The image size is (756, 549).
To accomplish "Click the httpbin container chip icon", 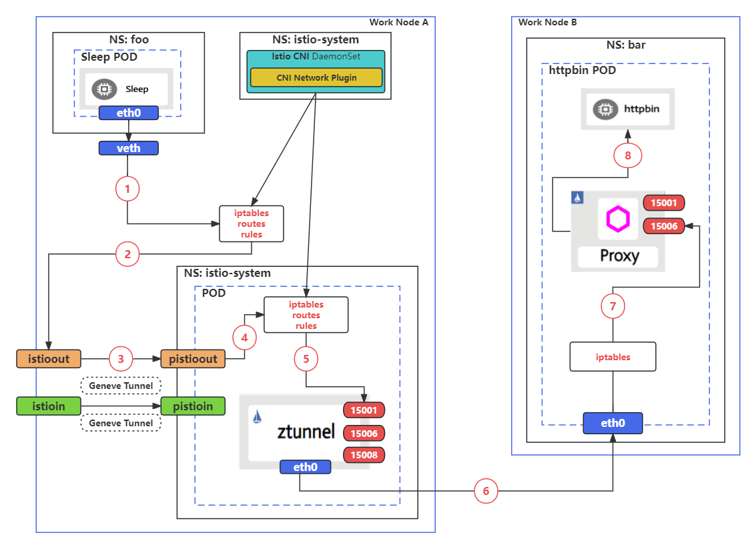I will point(605,109).
